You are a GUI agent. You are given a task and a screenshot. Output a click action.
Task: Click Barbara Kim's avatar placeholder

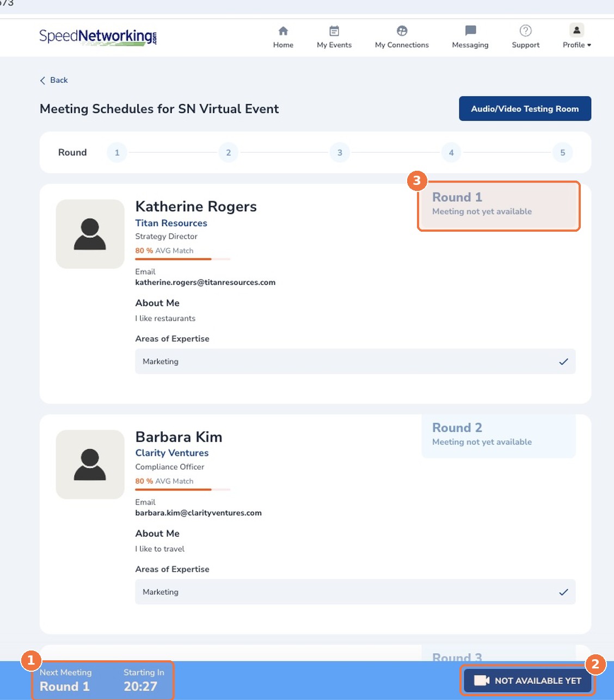[90, 464]
